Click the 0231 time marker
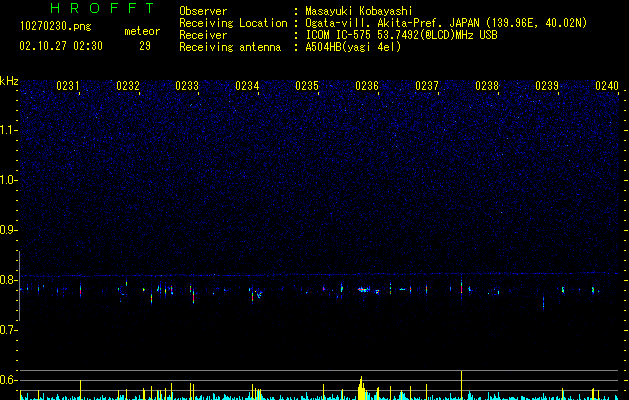This screenshot has height=400, width=629. (x=67, y=86)
